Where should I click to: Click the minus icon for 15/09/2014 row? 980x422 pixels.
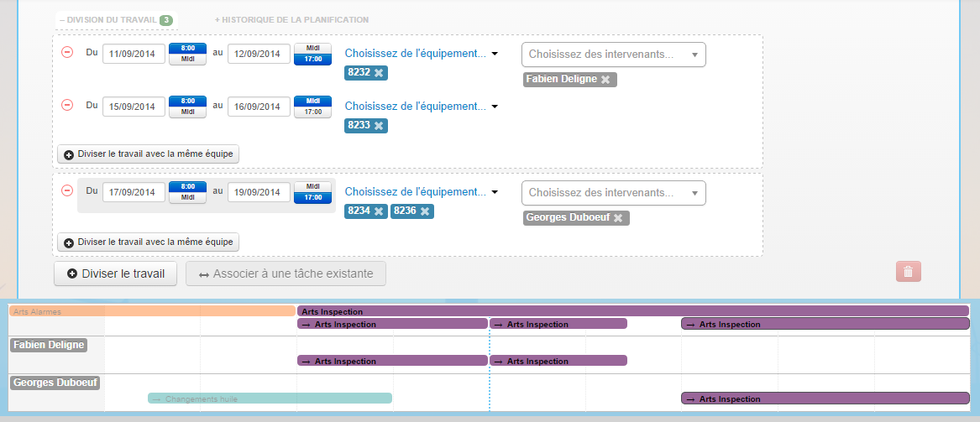pyautogui.click(x=67, y=105)
